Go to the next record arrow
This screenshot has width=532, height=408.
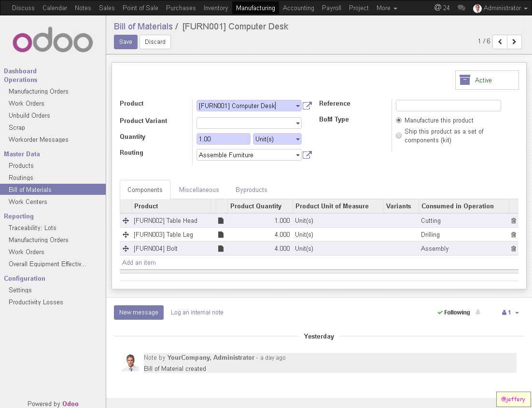click(514, 41)
